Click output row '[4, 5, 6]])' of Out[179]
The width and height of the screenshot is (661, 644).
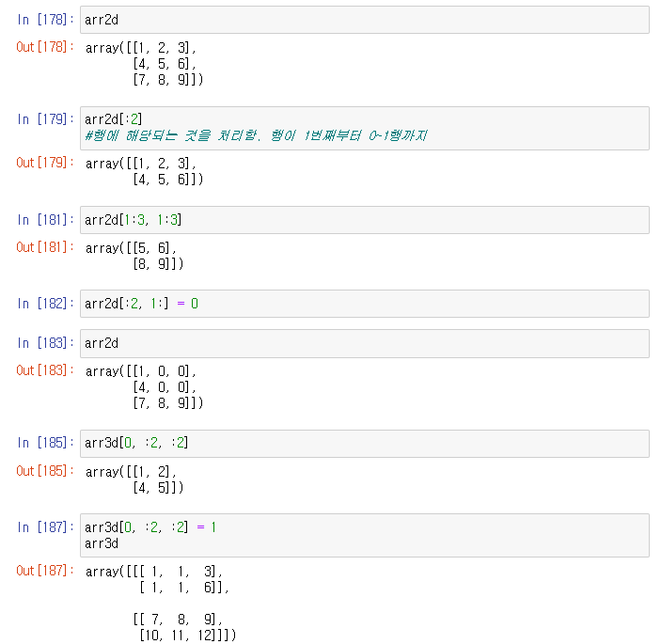168,180
